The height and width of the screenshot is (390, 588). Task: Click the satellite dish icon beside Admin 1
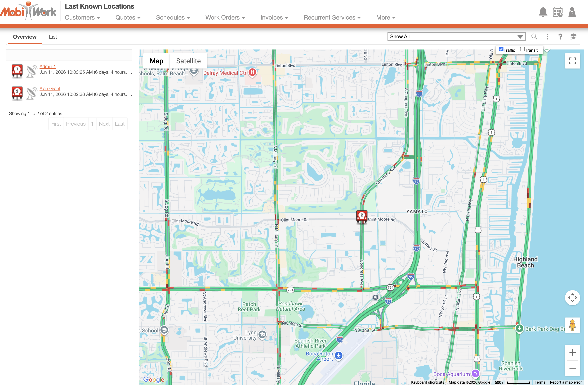pyautogui.click(x=32, y=71)
